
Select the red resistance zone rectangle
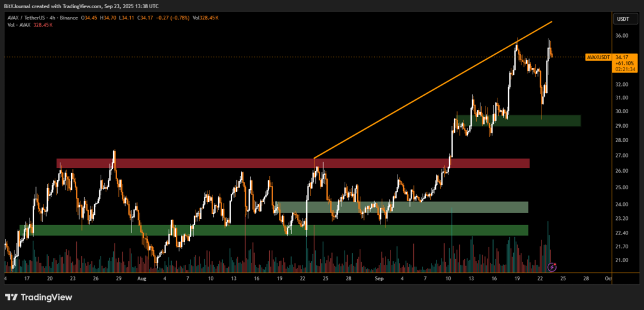(x=292, y=163)
